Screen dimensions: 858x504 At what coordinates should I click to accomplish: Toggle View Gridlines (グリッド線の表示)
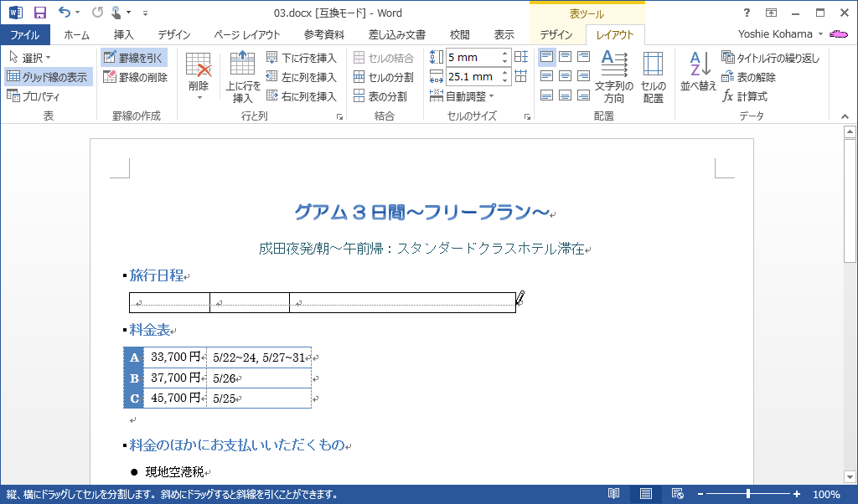click(47, 77)
